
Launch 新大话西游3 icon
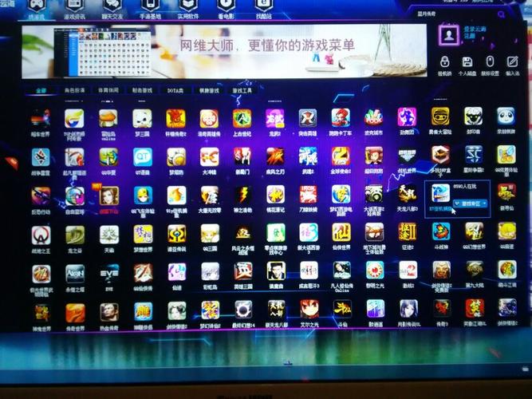[x=309, y=232]
